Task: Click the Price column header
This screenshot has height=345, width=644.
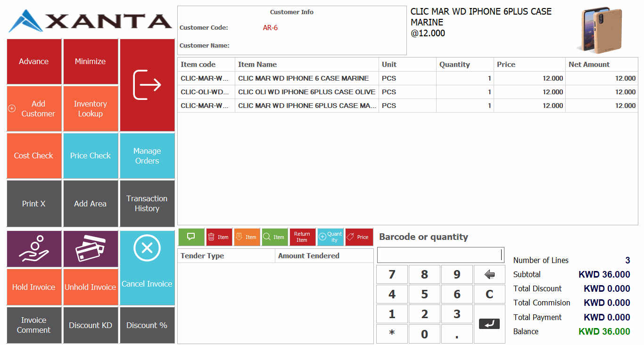Action: click(x=529, y=65)
